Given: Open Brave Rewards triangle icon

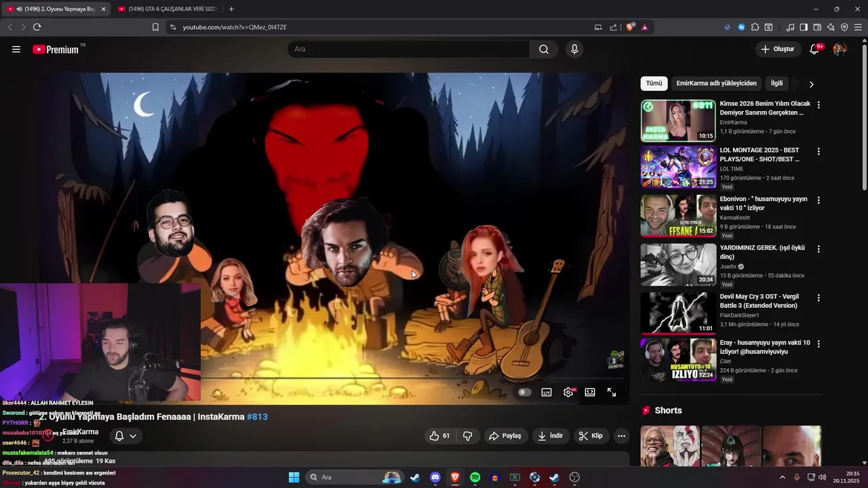Looking at the screenshot, I should [x=645, y=27].
